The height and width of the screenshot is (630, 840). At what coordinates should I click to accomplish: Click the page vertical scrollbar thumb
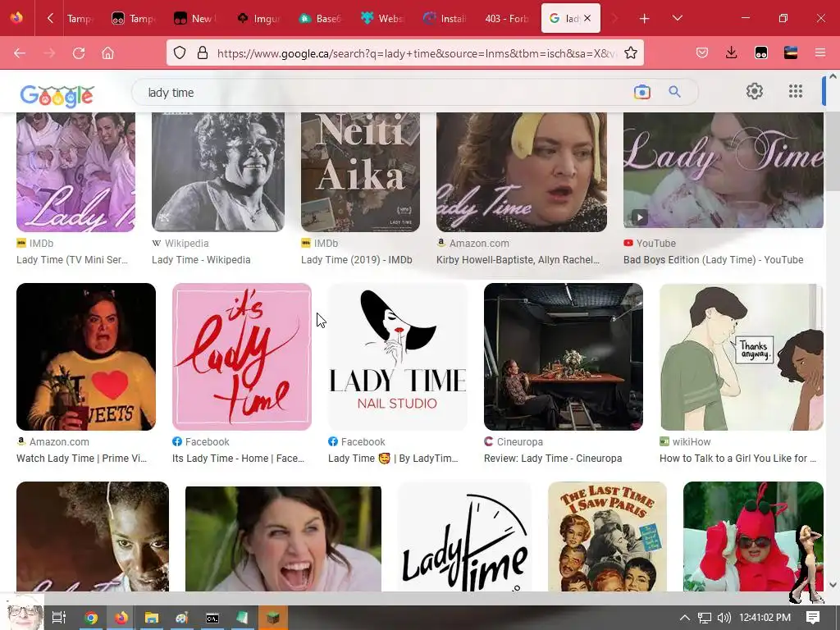point(833,152)
